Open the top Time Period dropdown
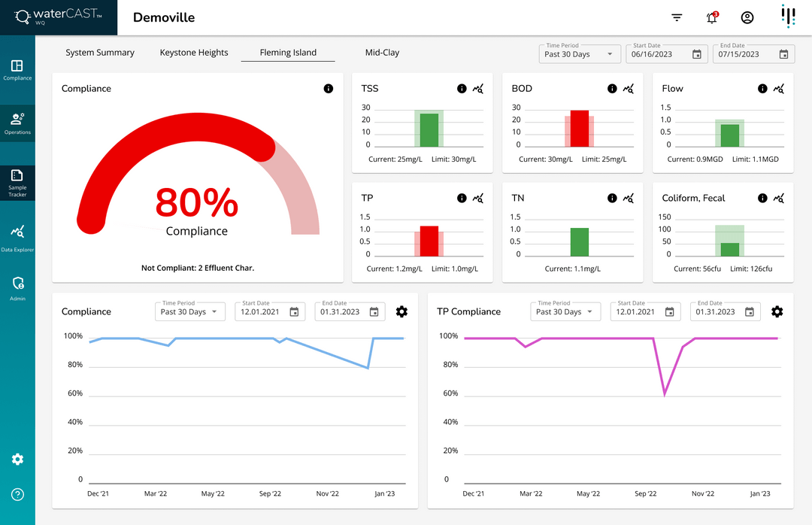Image resolution: width=812 pixels, height=525 pixels. point(578,53)
